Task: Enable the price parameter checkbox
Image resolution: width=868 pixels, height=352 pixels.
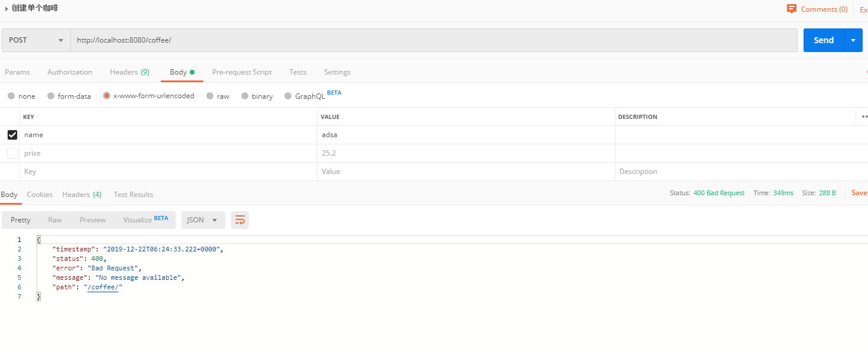Action: tap(12, 153)
